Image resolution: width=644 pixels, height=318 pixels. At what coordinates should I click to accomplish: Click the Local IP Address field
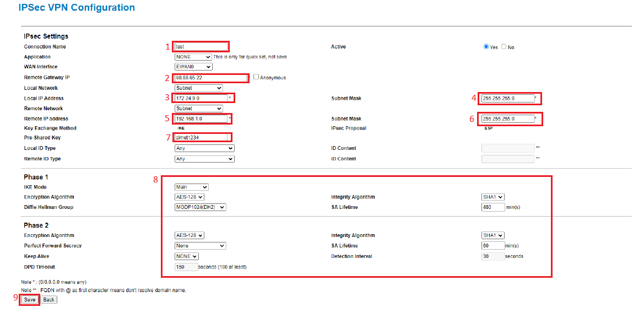click(201, 98)
